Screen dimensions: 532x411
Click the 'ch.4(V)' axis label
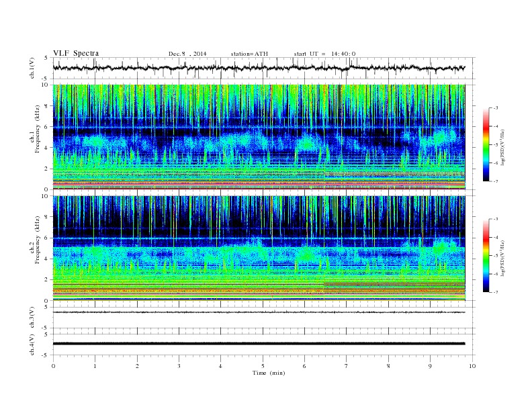[x=32, y=345]
